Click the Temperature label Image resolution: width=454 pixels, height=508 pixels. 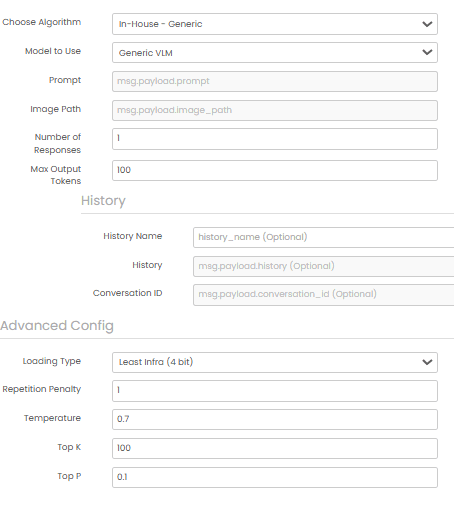[52, 418]
